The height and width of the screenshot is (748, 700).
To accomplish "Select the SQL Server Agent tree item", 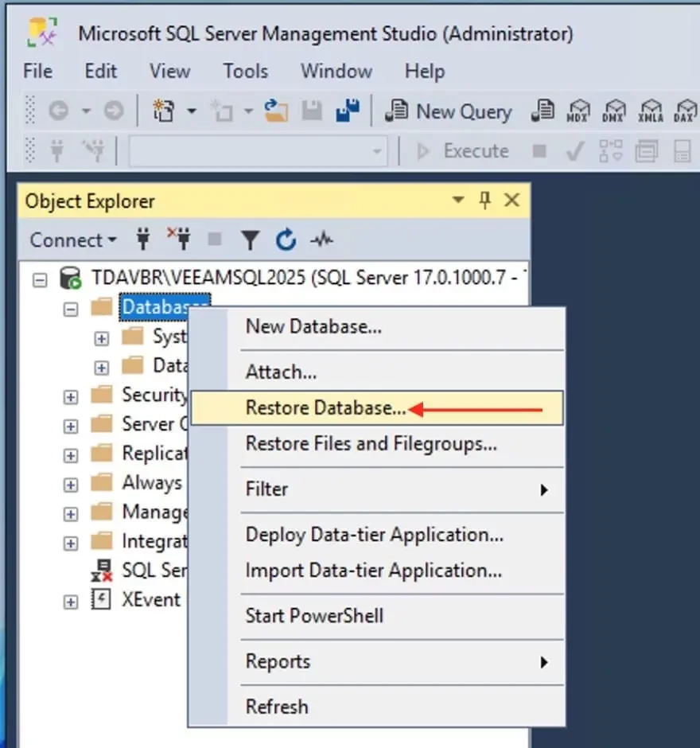I will tap(154, 570).
